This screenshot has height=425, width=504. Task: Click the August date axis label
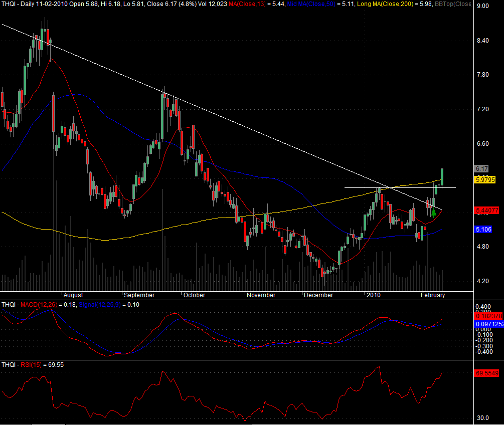(x=73, y=295)
